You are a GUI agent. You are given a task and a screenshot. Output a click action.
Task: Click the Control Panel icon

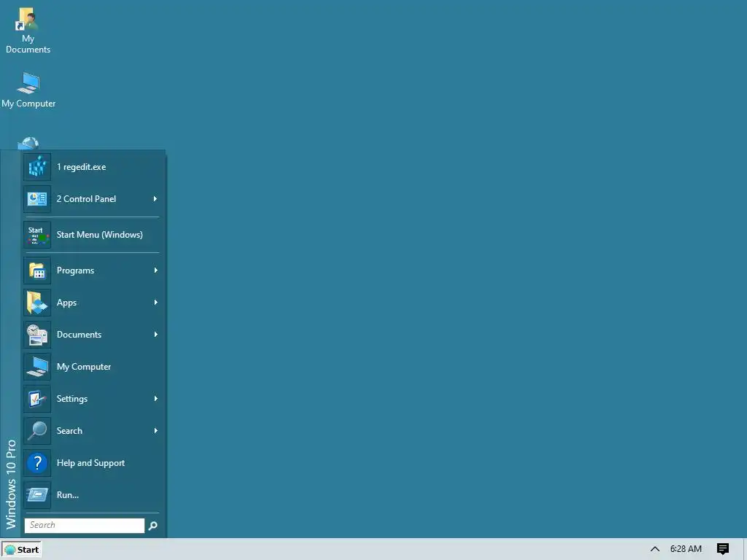coord(37,198)
